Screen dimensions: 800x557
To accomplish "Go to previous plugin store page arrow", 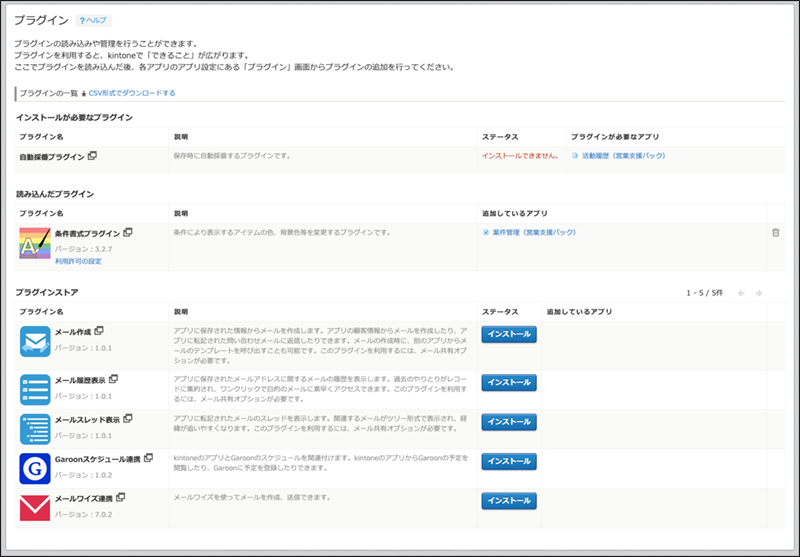I will (x=741, y=293).
